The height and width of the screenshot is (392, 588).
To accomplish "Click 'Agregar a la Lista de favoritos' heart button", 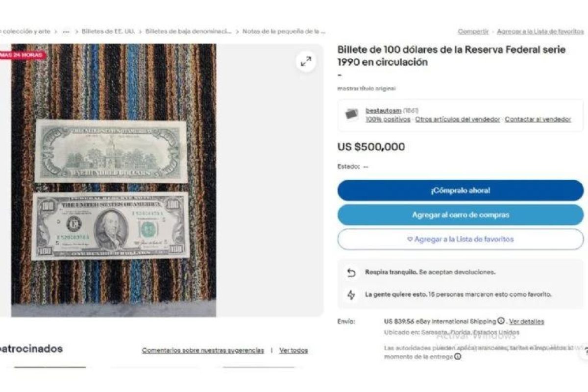I will pos(461,240).
